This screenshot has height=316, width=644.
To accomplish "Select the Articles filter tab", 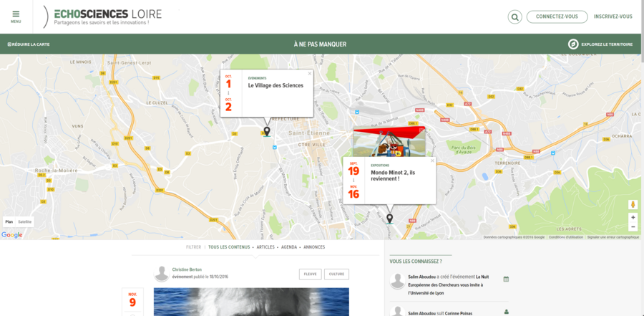I will point(265,247).
